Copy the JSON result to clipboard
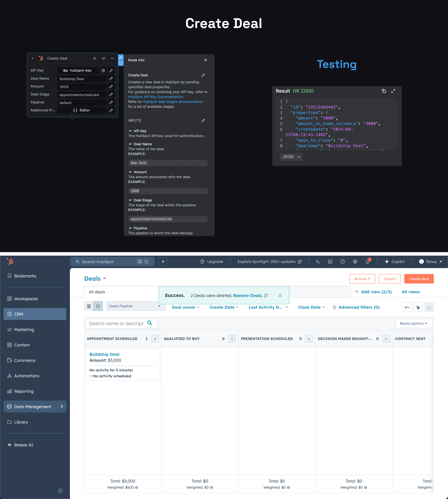Image resolution: width=448 pixels, height=499 pixels. click(384, 91)
